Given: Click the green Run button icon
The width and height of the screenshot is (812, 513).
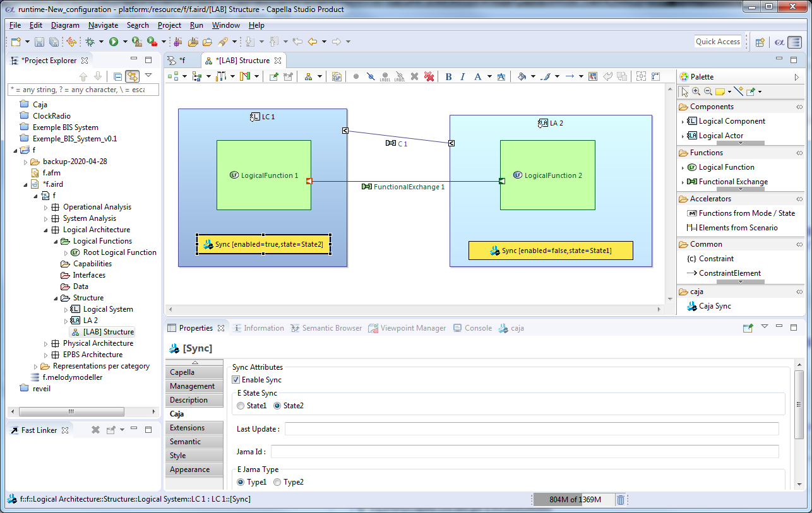Looking at the screenshot, I should point(114,42).
